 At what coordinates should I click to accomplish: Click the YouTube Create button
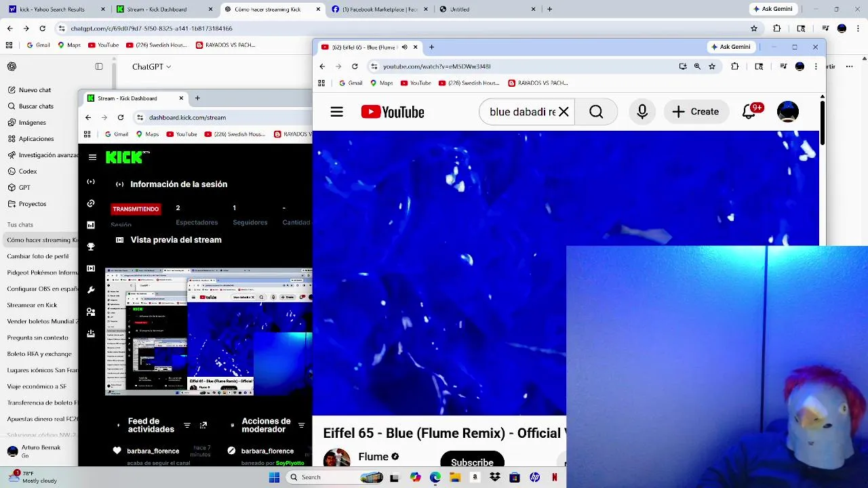696,112
